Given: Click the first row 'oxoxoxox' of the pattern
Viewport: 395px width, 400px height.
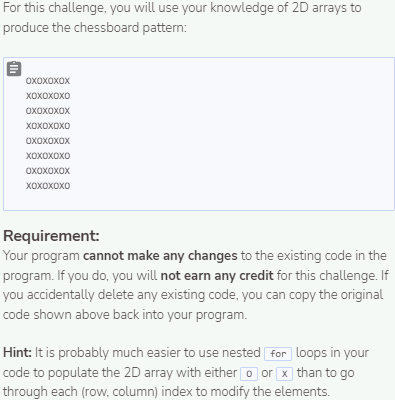Looking at the screenshot, I should coord(48,81).
